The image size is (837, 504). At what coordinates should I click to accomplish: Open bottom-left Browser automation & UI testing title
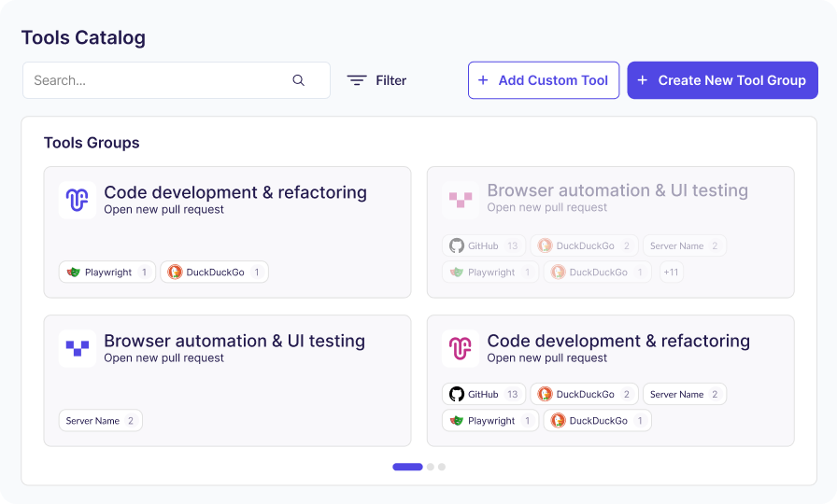234,341
